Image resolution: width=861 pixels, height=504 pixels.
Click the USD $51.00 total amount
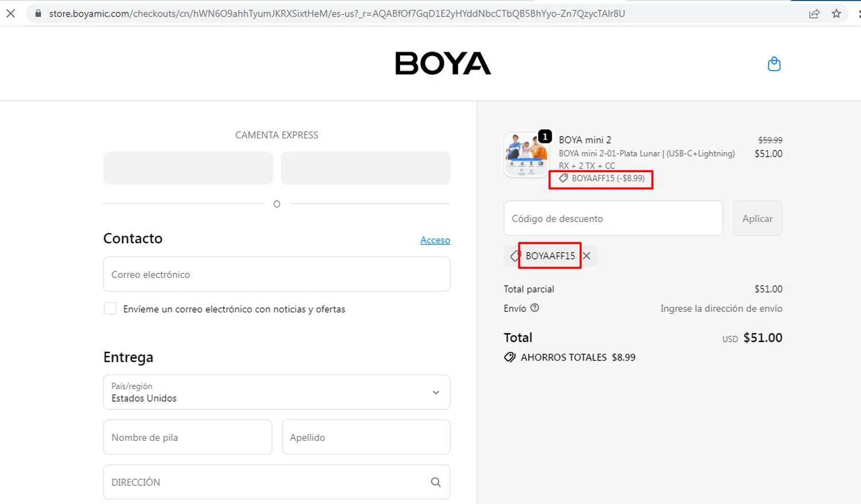[752, 338]
